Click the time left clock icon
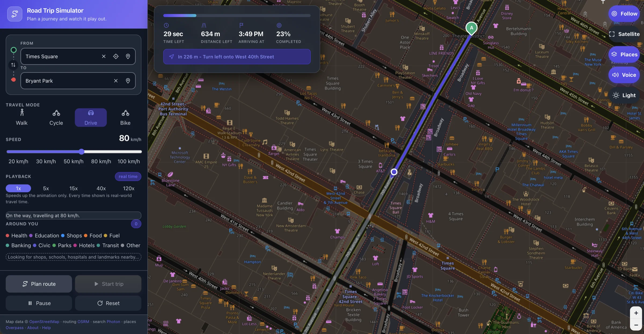The image size is (644, 334). point(166,25)
